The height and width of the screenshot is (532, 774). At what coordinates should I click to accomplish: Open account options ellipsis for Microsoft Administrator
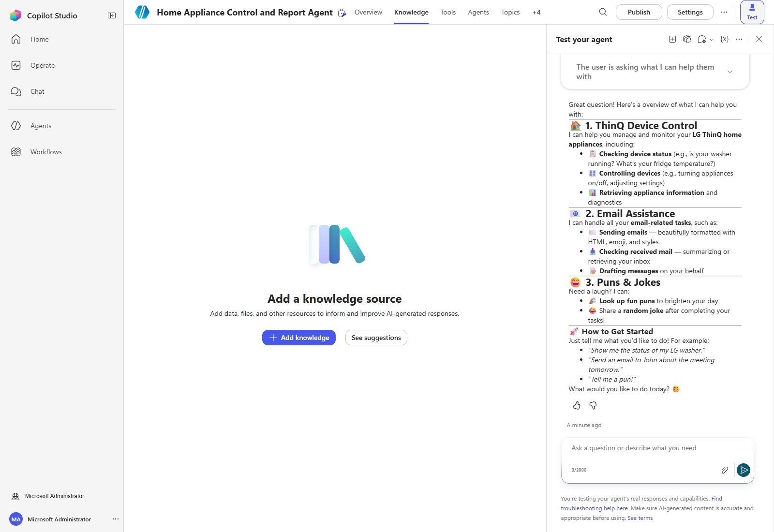click(116, 519)
